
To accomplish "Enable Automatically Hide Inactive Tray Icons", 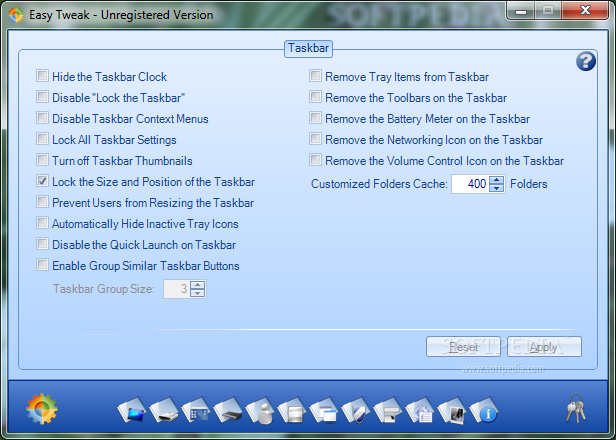I will click(42, 223).
